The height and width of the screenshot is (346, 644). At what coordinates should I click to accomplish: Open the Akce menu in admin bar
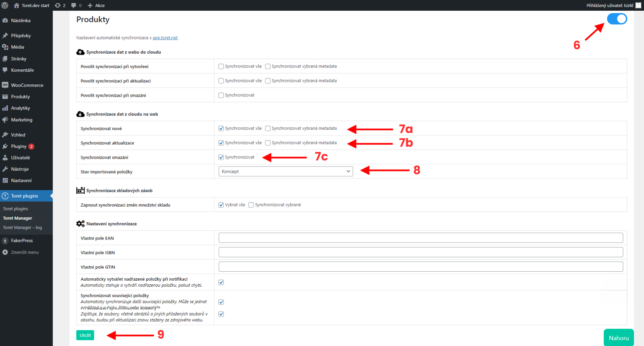[96, 5]
